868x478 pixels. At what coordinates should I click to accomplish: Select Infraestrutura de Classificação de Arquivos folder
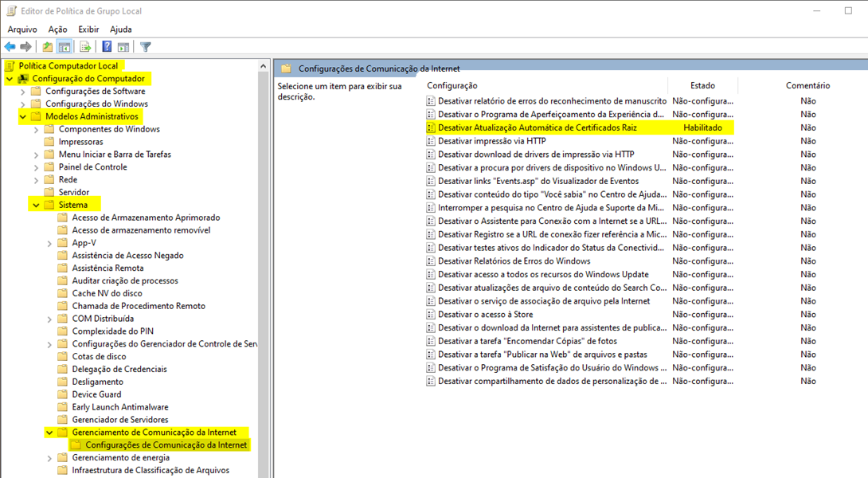coord(150,470)
